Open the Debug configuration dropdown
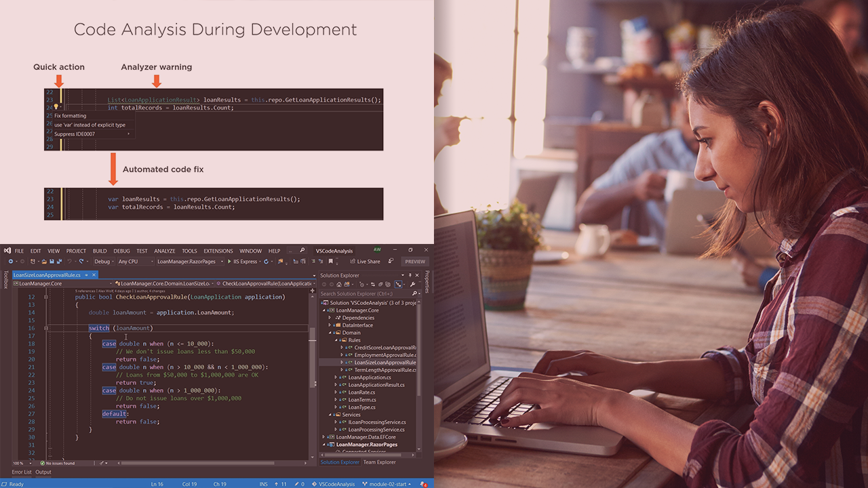 [104, 262]
